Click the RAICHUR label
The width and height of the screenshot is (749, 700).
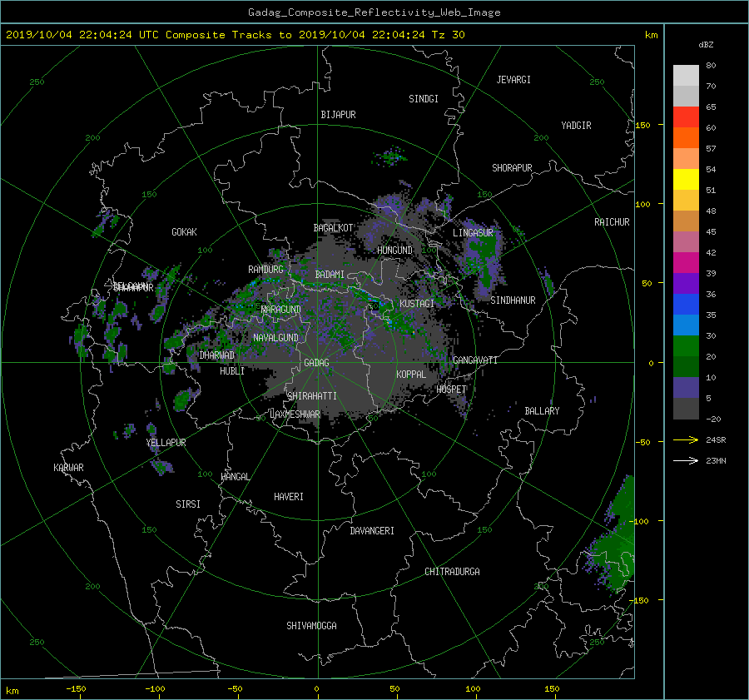click(612, 222)
